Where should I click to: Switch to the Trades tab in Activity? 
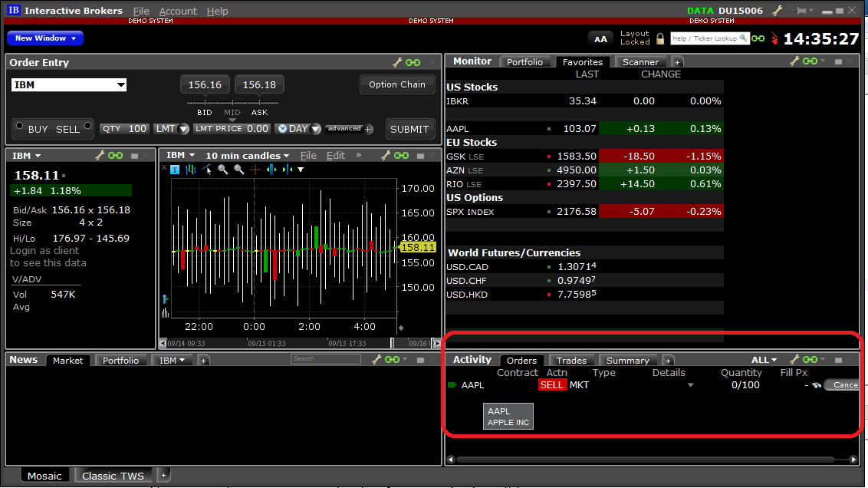[x=571, y=361]
